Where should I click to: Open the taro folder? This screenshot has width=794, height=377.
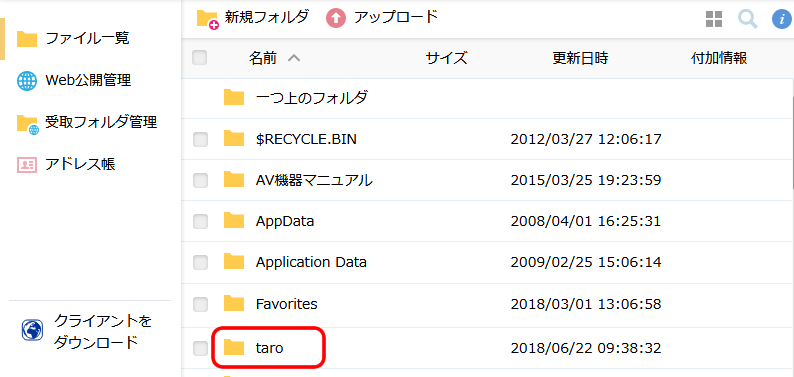pos(269,348)
